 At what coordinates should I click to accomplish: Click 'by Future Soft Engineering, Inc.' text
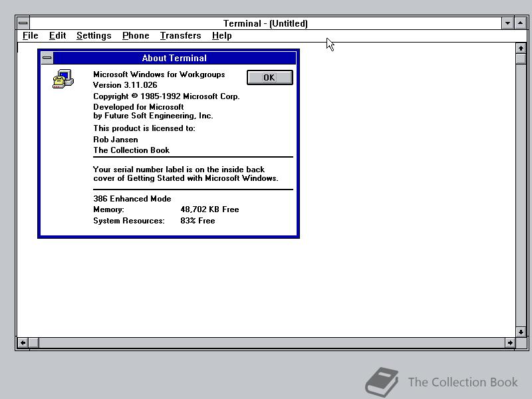click(x=154, y=116)
